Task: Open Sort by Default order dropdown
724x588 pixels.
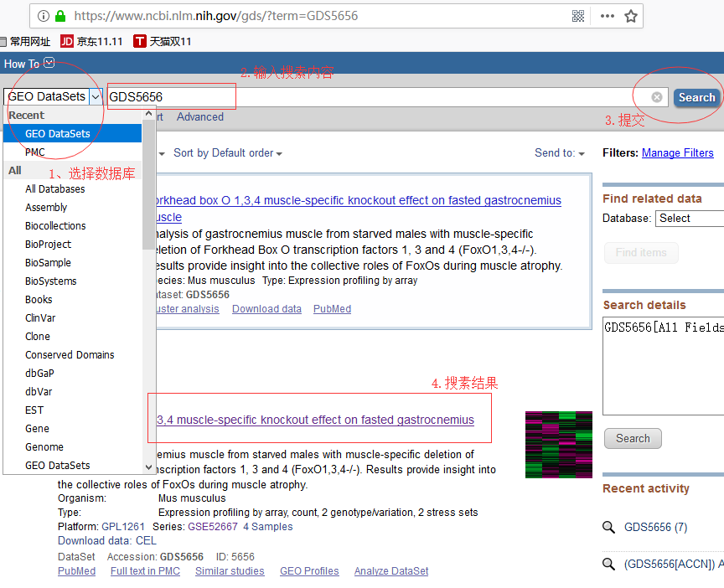Action: click(x=228, y=152)
